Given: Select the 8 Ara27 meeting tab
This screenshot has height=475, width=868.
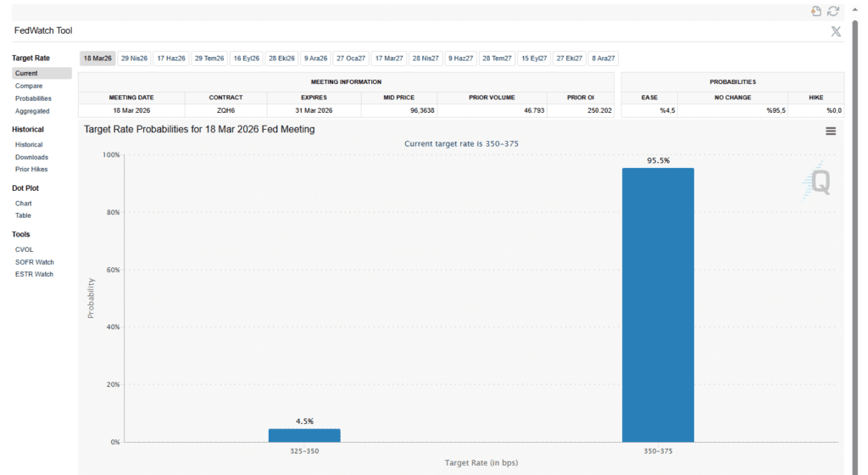Looking at the screenshot, I should point(604,59).
